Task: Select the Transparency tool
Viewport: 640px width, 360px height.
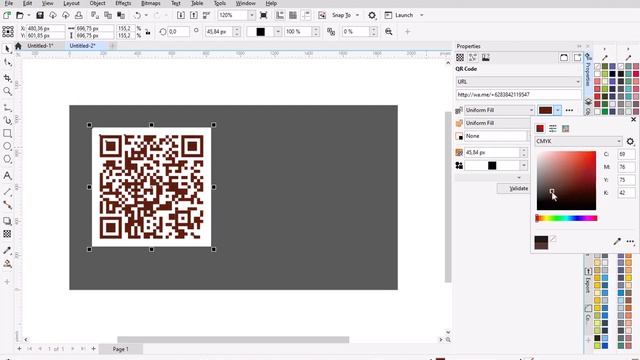Action: 7,234
